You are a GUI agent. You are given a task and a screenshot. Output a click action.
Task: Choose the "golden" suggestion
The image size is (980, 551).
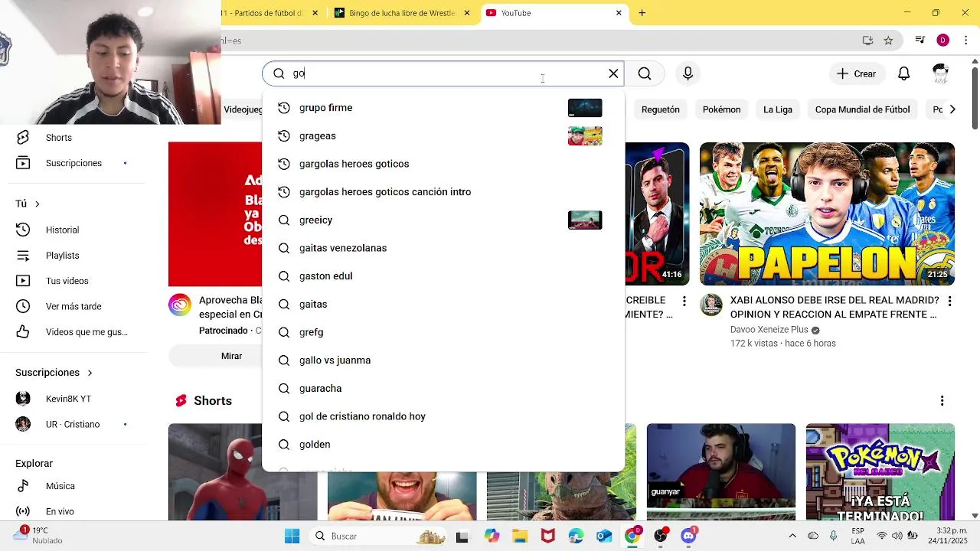tap(443, 445)
